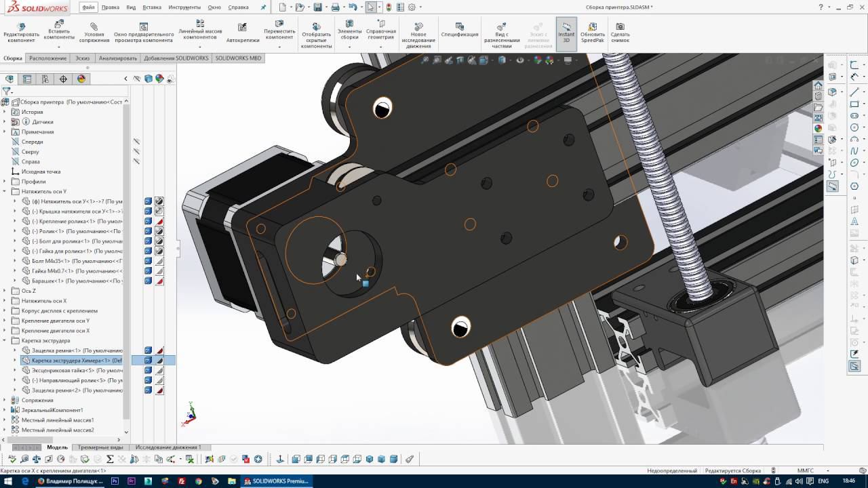Toggle Instant 3D mode
868x488 pixels.
coord(566,33)
